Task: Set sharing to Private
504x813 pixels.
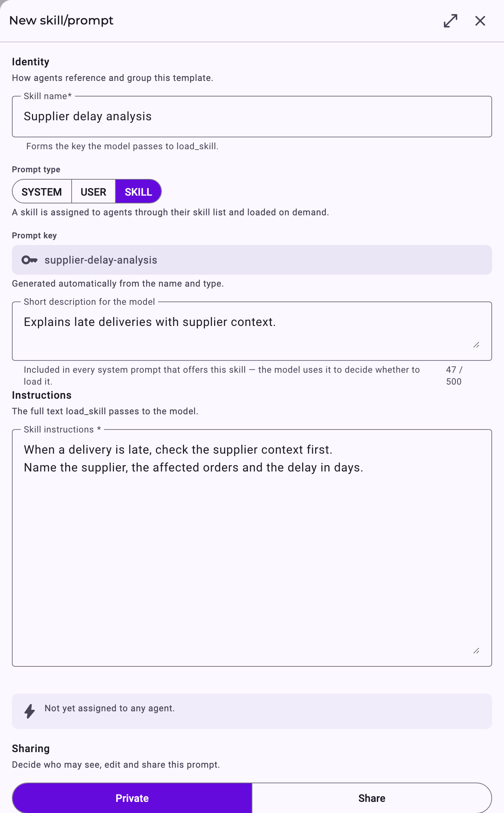Action: coord(132,798)
